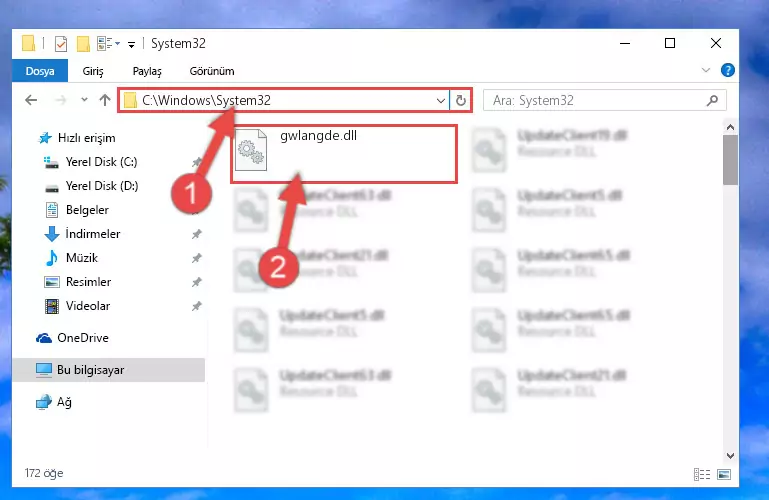
Task: Open Yerel Disk (D:) in sidebar
Action: tap(91, 186)
